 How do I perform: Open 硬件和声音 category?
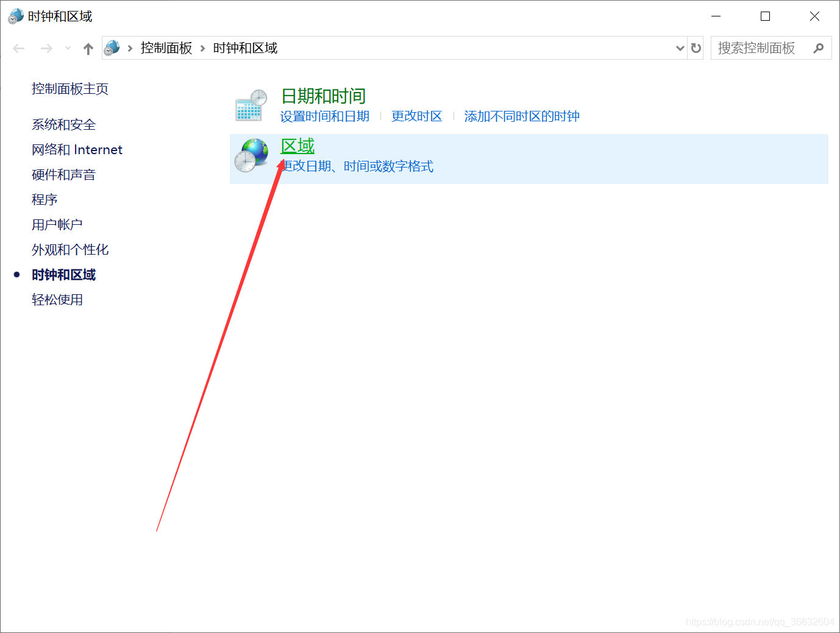point(64,175)
